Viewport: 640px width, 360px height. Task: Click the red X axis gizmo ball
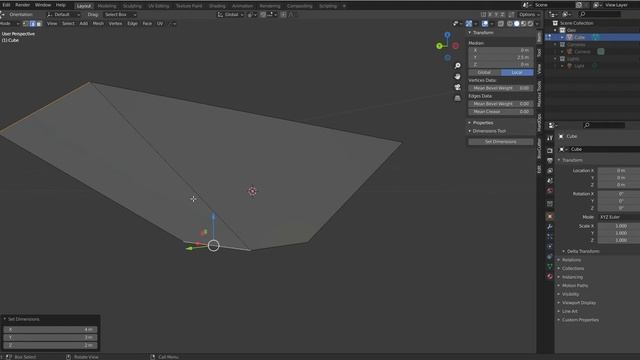point(456,46)
